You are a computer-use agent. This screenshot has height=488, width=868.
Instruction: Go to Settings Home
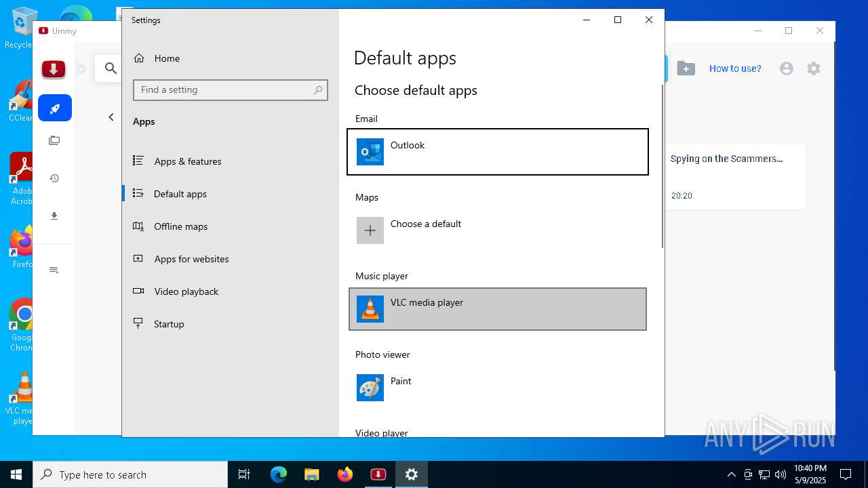coord(231,58)
